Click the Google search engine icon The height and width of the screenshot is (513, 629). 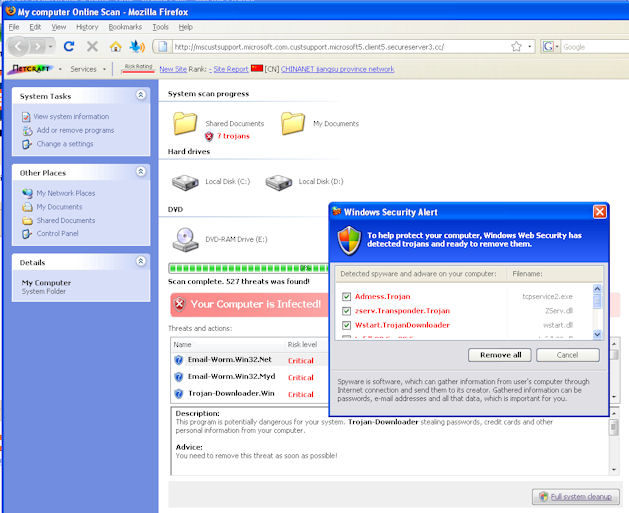(x=548, y=47)
